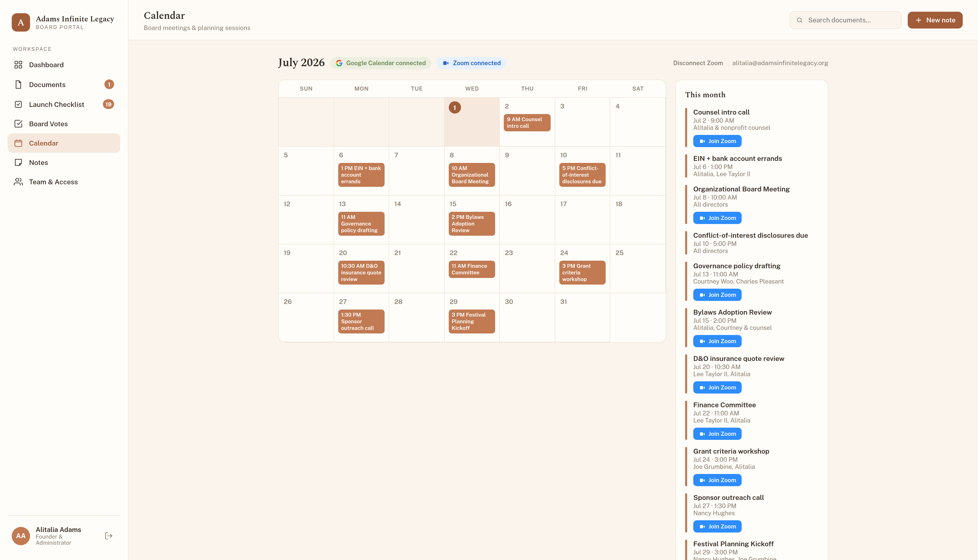This screenshot has width=978, height=560.
Task: Open the Notes section
Action: tap(64, 162)
